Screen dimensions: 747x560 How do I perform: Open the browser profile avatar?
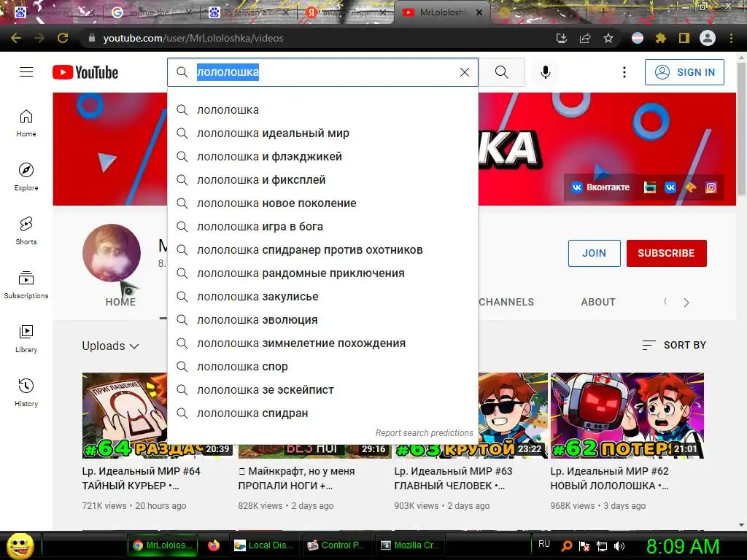coord(708,38)
